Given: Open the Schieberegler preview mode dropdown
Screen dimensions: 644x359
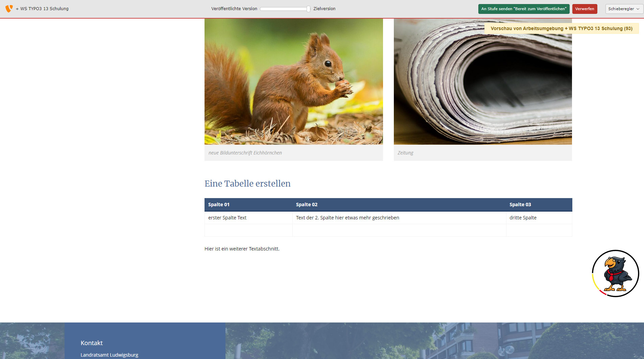Looking at the screenshot, I should pyautogui.click(x=623, y=9).
